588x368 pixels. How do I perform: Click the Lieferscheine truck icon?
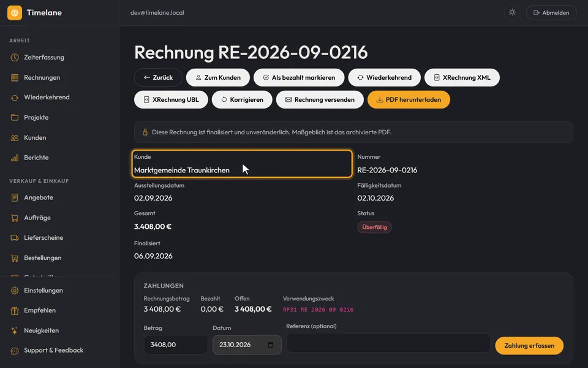click(x=15, y=238)
